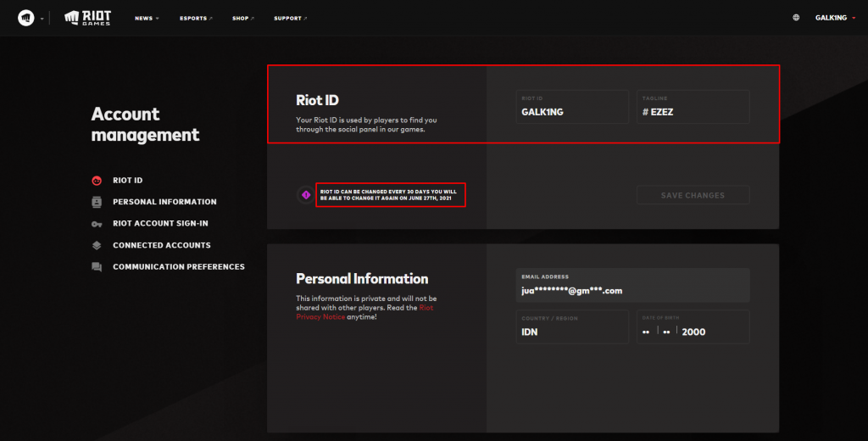Click the Connected Accounts layers icon
Viewport: 868px width, 441px height.
coord(97,245)
